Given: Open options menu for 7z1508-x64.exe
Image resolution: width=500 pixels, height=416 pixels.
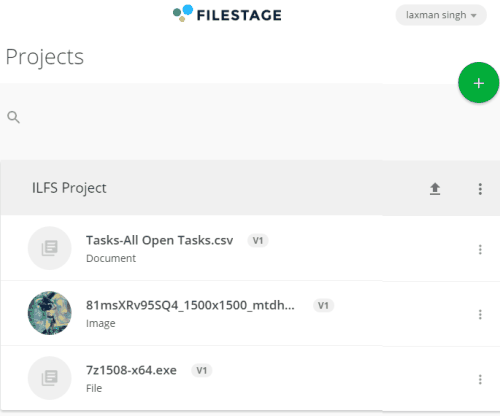Looking at the screenshot, I should point(480,379).
